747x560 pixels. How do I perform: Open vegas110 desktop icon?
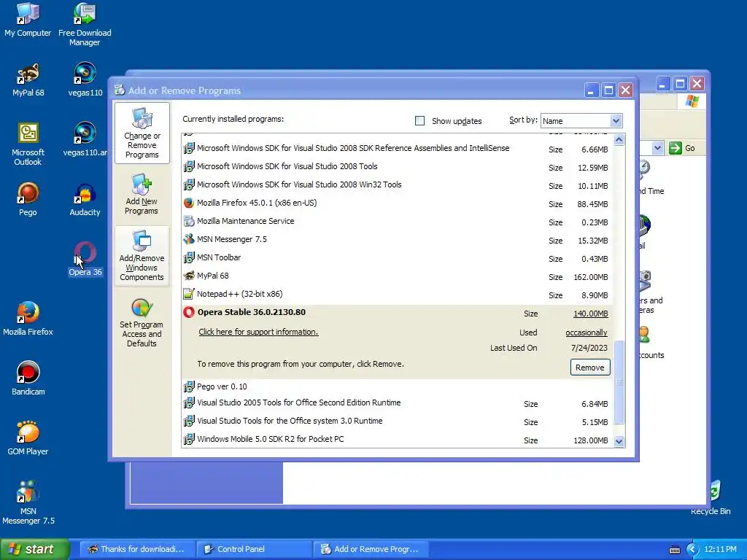click(x=85, y=79)
